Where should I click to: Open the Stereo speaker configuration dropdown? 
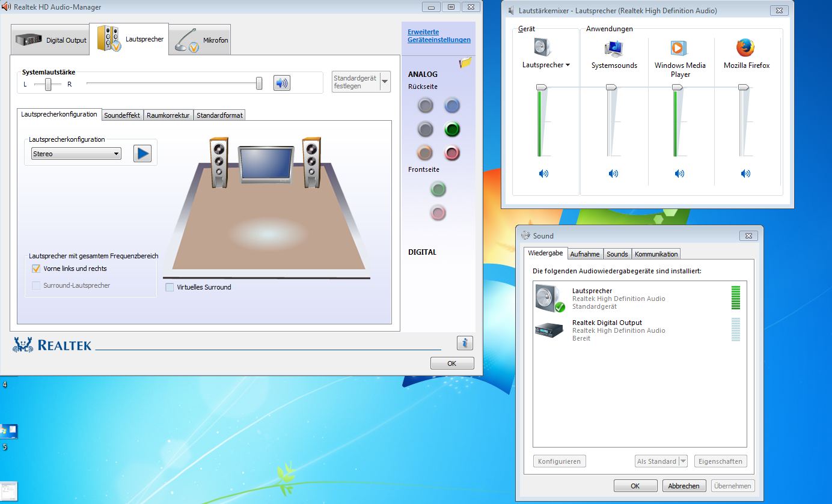(x=76, y=154)
